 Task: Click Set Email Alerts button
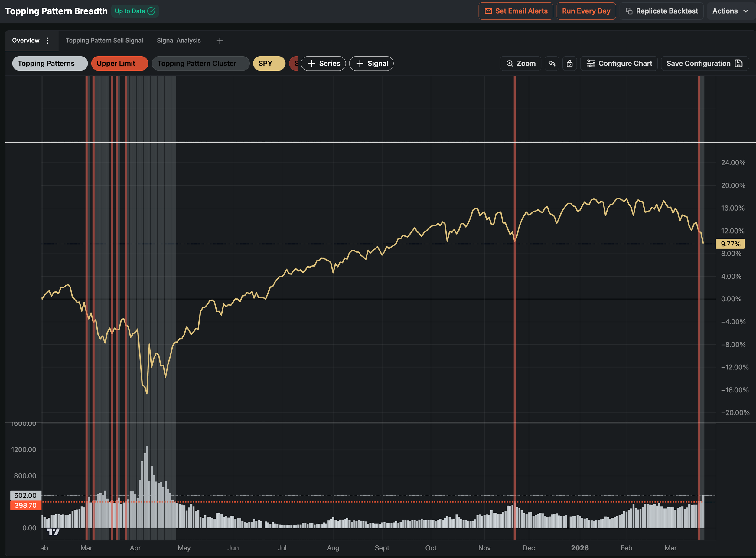(x=516, y=11)
